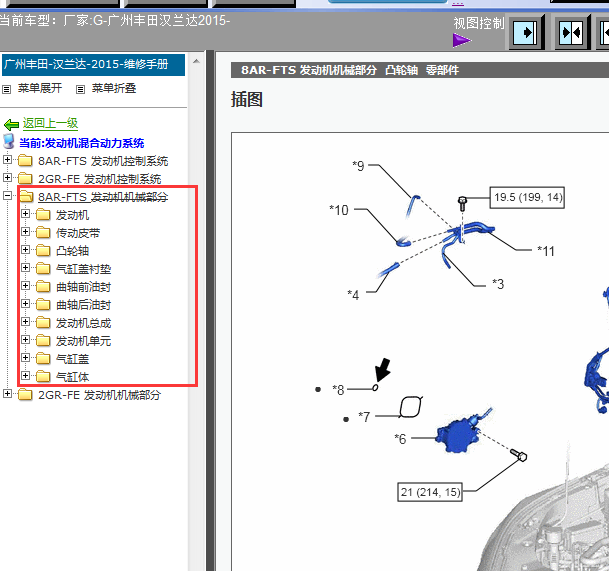
Task: Click part callout *8 in the diagram
Action: [338, 390]
